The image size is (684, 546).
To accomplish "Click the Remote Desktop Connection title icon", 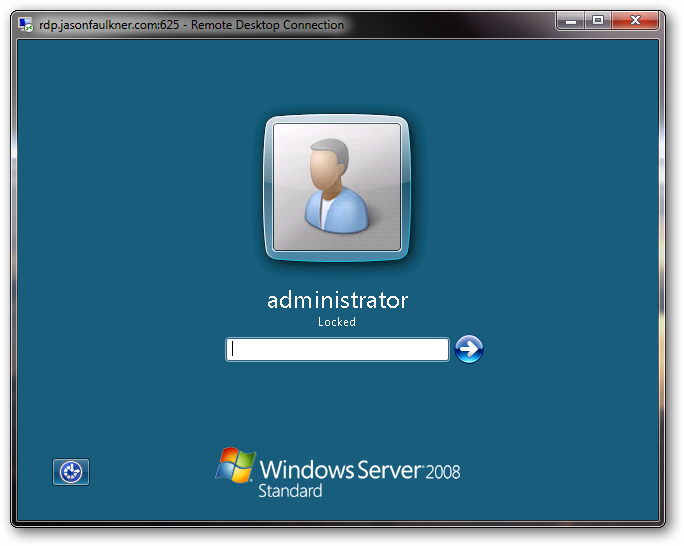I will [26, 24].
